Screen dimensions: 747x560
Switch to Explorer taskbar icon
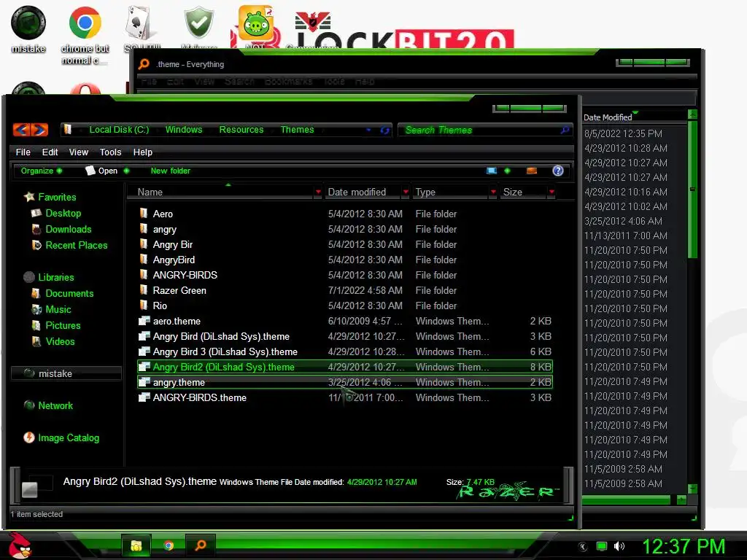coord(136,545)
